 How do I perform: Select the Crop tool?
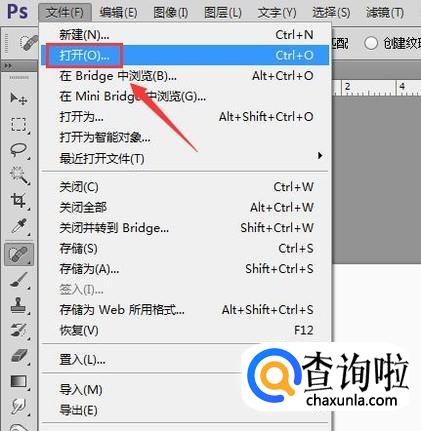[18, 201]
